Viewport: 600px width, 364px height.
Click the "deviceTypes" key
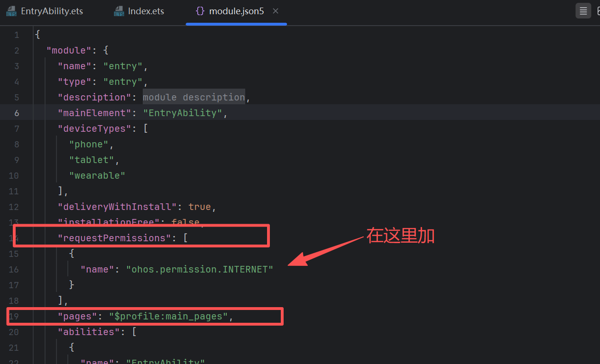[x=94, y=128]
